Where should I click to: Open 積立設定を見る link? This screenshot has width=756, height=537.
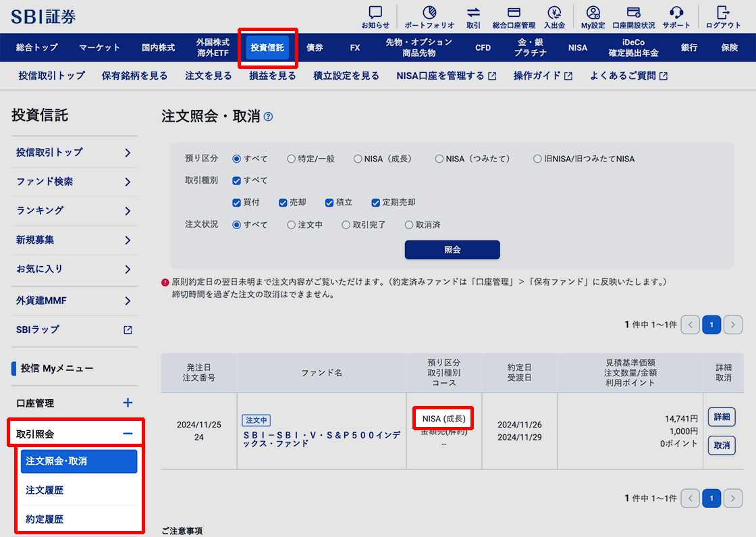coord(346,76)
